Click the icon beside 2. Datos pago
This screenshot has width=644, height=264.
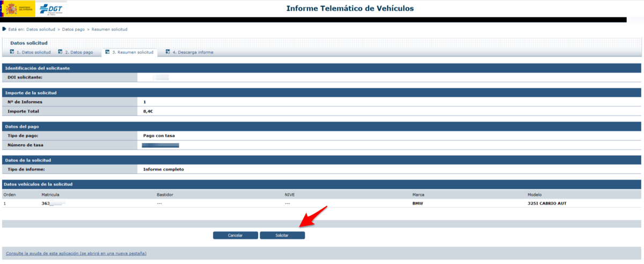(x=61, y=52)
